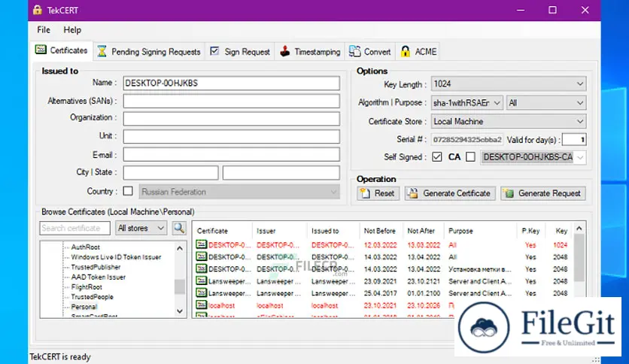Open the sha-1withRSA algorithm dropdown

[x=467, y=103]
